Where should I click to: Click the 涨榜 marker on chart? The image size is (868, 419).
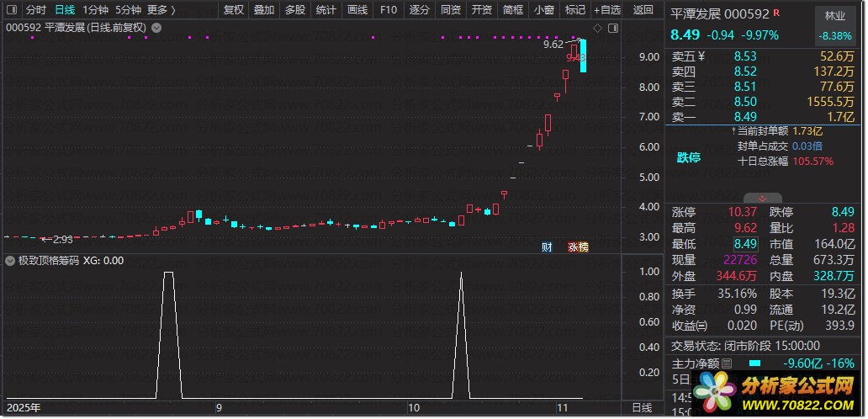578,247
